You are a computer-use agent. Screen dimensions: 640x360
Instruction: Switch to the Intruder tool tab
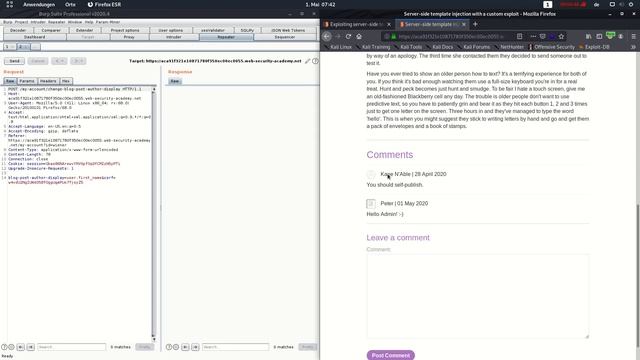pyautogui.click(x=173, y=37)
